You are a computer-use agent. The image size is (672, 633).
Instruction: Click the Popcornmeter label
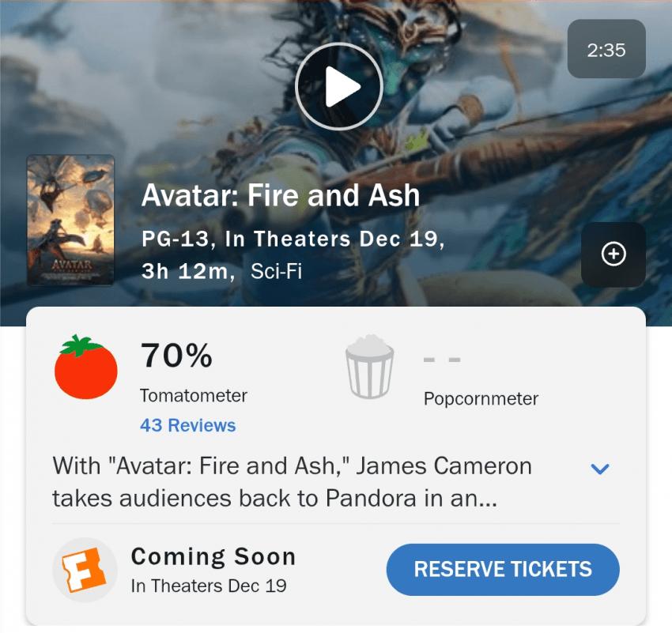click(x=481, y=399)
